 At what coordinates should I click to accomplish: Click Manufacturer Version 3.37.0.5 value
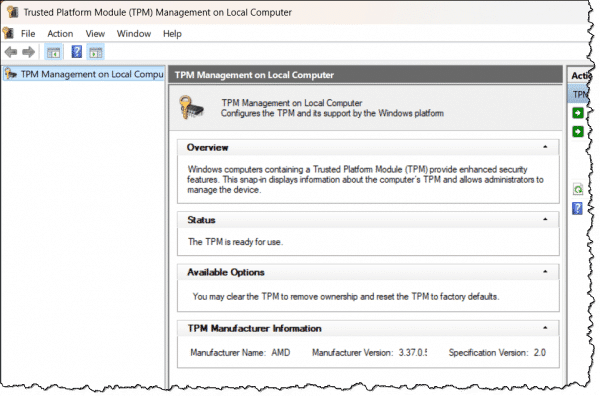coord(413,352)
